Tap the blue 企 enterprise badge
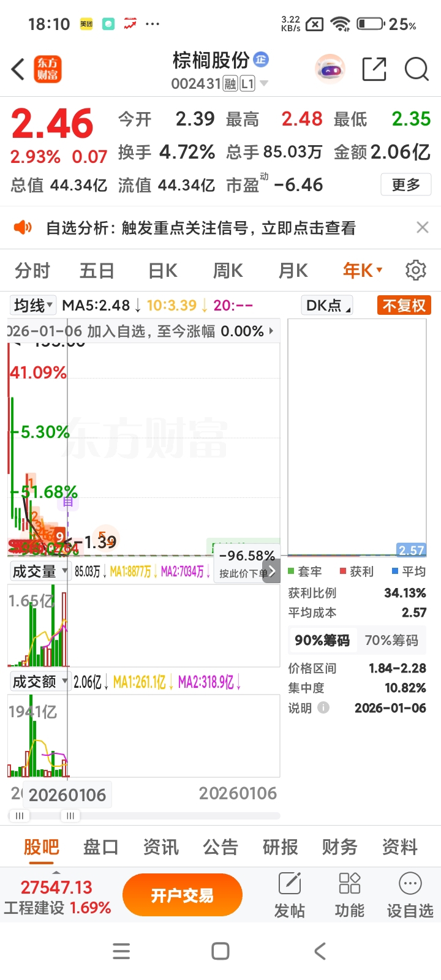The height and width of the screenshot is (980, 441). coord(261,59)
